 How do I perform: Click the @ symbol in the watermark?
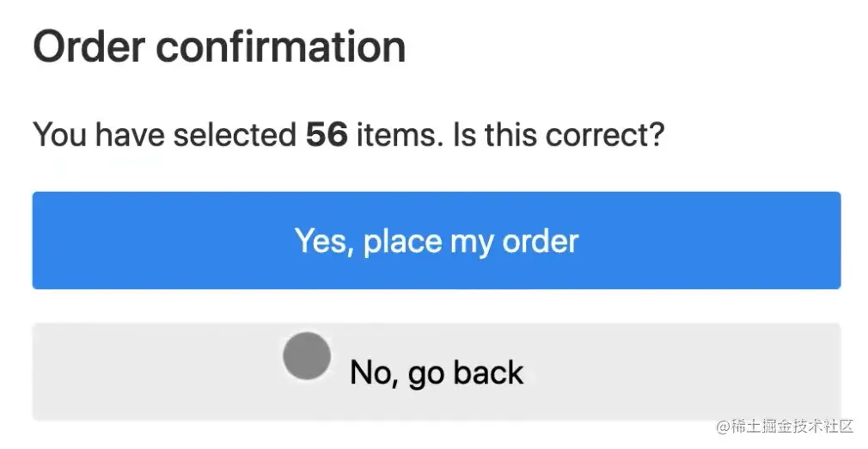coord(722,427)
